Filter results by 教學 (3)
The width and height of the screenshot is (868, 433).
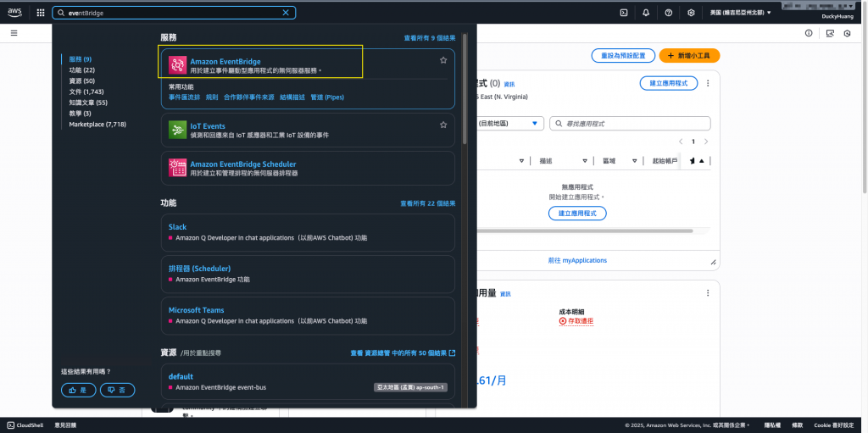pos(81,114)
